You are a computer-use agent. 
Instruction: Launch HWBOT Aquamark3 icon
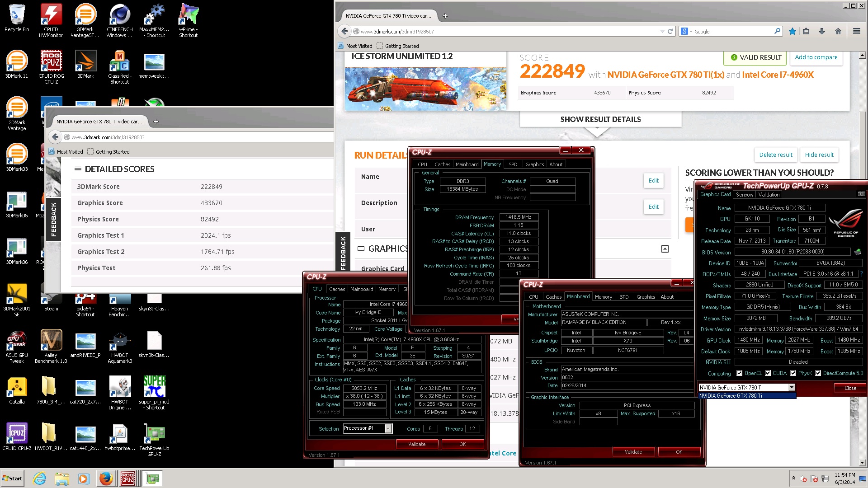click(120, 347)
